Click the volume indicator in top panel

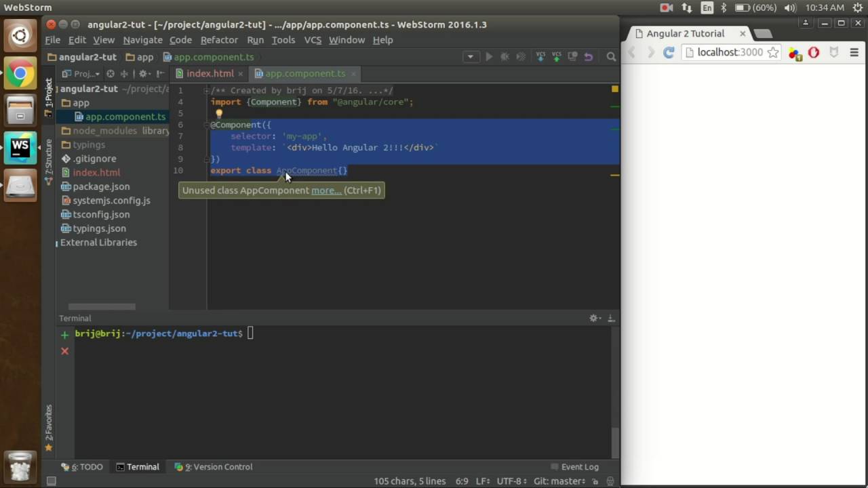point(790,7)
